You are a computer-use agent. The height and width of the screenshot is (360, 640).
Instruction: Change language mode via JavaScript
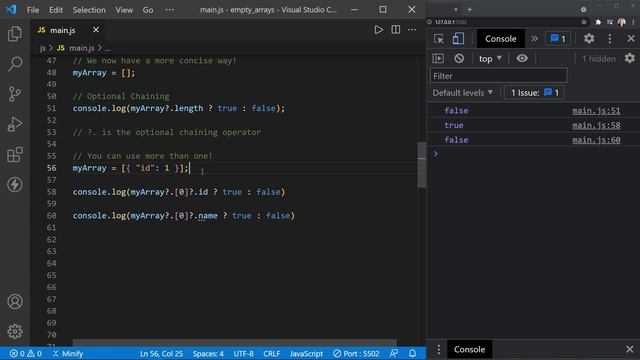[x=306, y=353]
